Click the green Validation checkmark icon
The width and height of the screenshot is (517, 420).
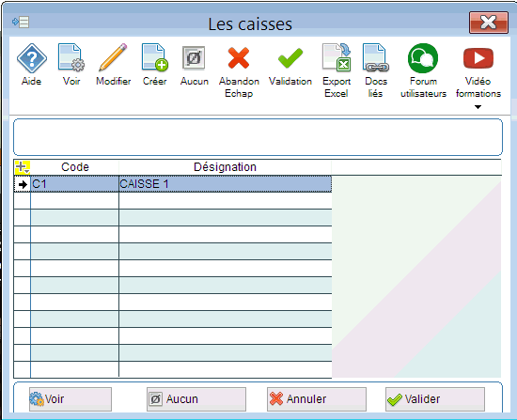[290, 58]
